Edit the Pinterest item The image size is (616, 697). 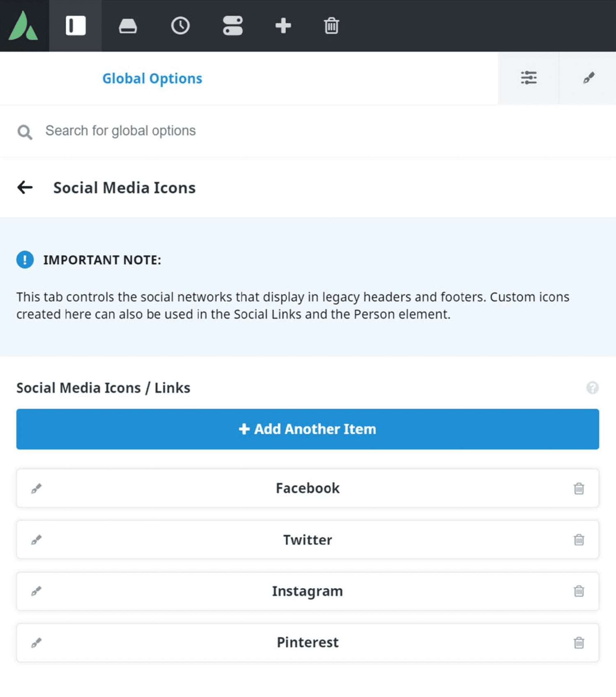click(37, 642)
